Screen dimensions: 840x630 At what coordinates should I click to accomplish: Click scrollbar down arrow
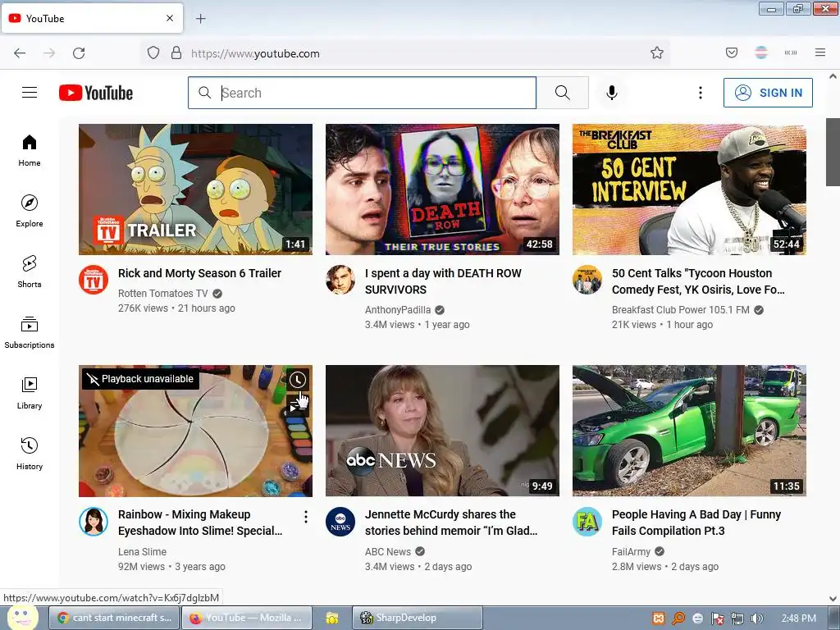[x=833, y=598]
